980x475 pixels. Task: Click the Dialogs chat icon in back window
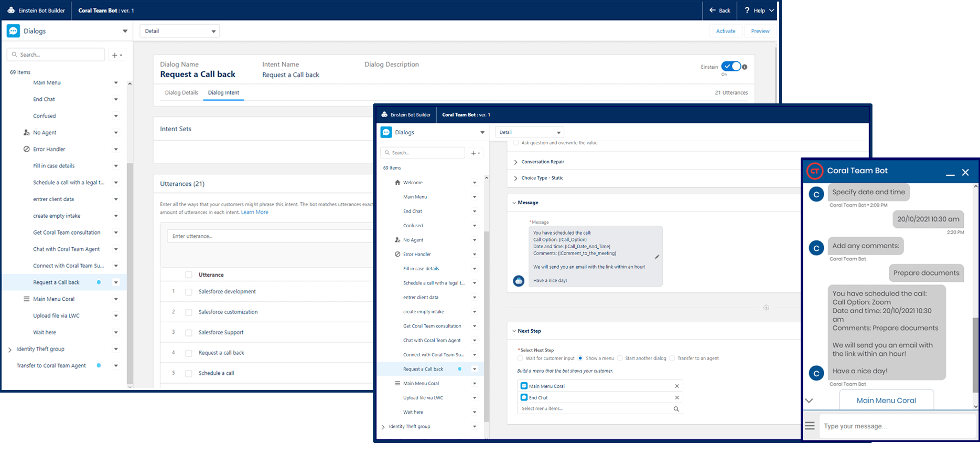coord(13,31)
